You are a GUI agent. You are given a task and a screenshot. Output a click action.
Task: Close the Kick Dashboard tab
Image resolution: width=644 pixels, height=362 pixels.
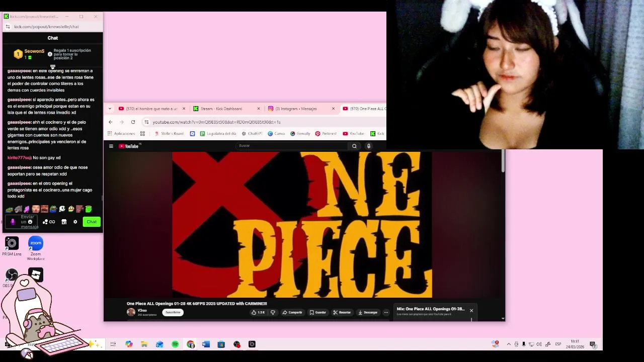point(259,109)
